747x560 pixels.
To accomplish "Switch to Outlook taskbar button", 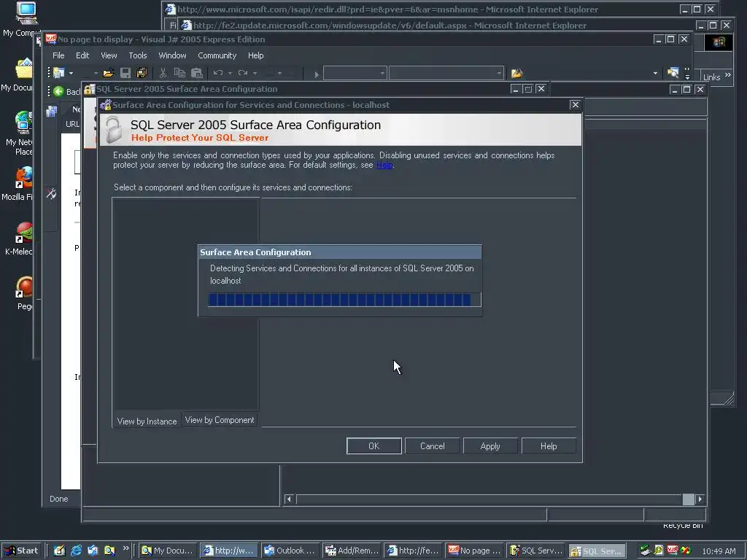I will [x=290, y=551].
